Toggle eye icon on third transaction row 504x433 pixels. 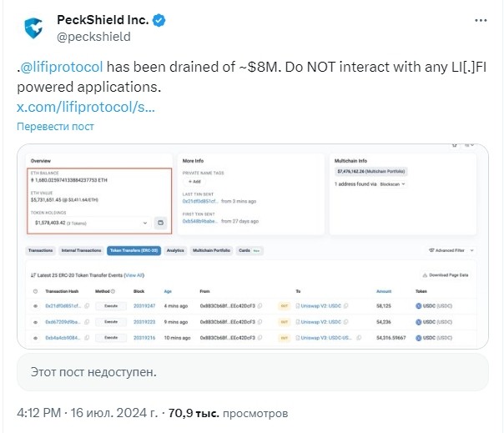tap(35, 338)
